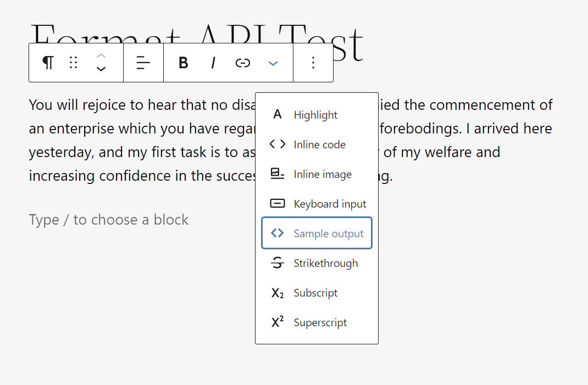Apply italic formatting
The width and height of the screenshot is (588, 385).
click(213, 63)
